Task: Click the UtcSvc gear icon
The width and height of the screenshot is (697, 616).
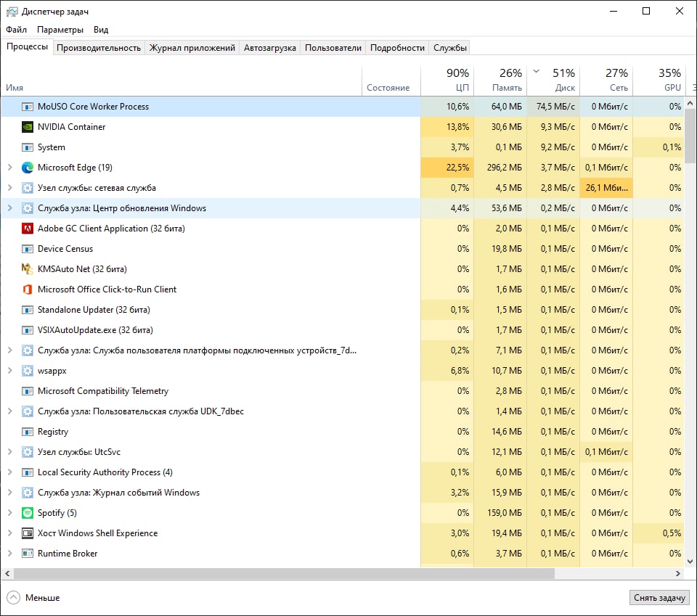Action: coord(28,452)
